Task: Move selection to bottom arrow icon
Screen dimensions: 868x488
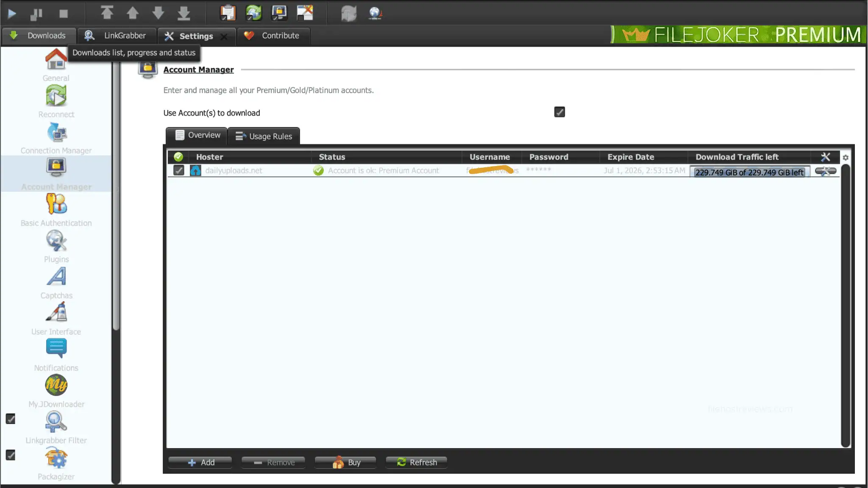Action: click(x=184, y=13)
